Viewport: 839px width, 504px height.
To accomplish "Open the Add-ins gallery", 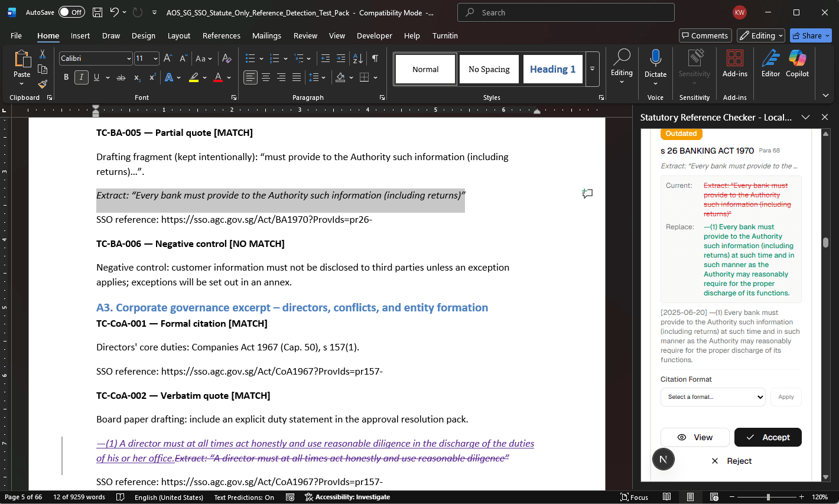I will 734,63.
